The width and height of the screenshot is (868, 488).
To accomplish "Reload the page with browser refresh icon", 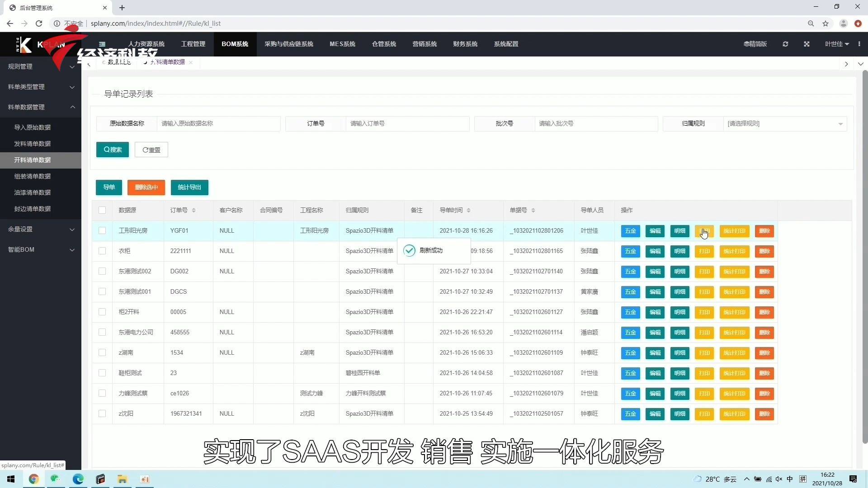I will coord(39,23).
